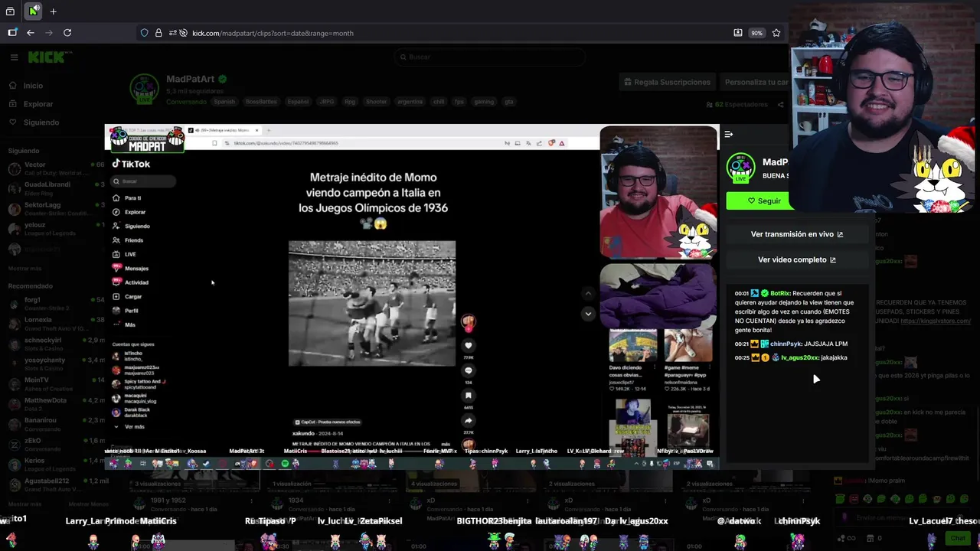Switch to the Kick browser tab with speaker
The image size is (980, 551).
point(33,11)
